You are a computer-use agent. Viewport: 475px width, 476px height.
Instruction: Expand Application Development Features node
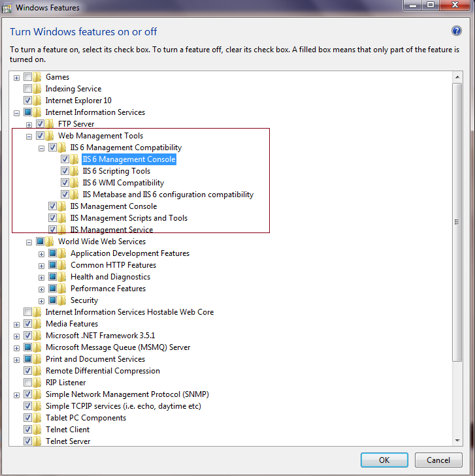pos(41,254)
